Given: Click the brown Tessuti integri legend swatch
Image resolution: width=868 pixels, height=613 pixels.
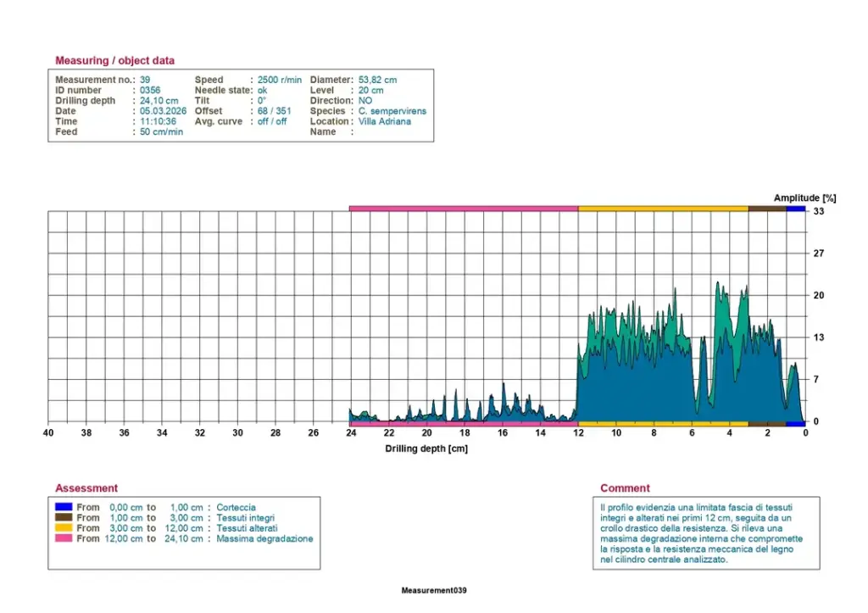Looking at the screenshot, I should tap(64, 517).
